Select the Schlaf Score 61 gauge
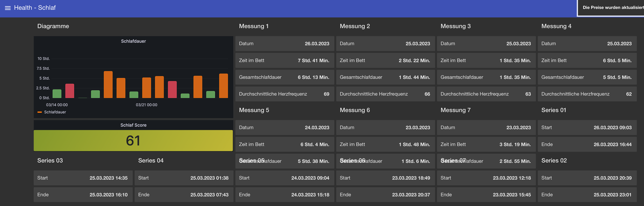Image resolution: width=644 pixels, height=206 pixels. click(x=133, y=140)
